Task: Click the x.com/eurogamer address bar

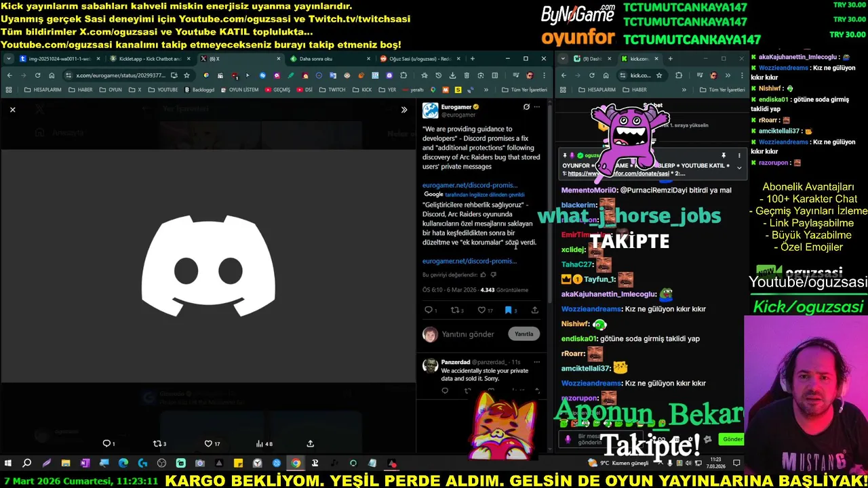Action: (x=120, y=75)
